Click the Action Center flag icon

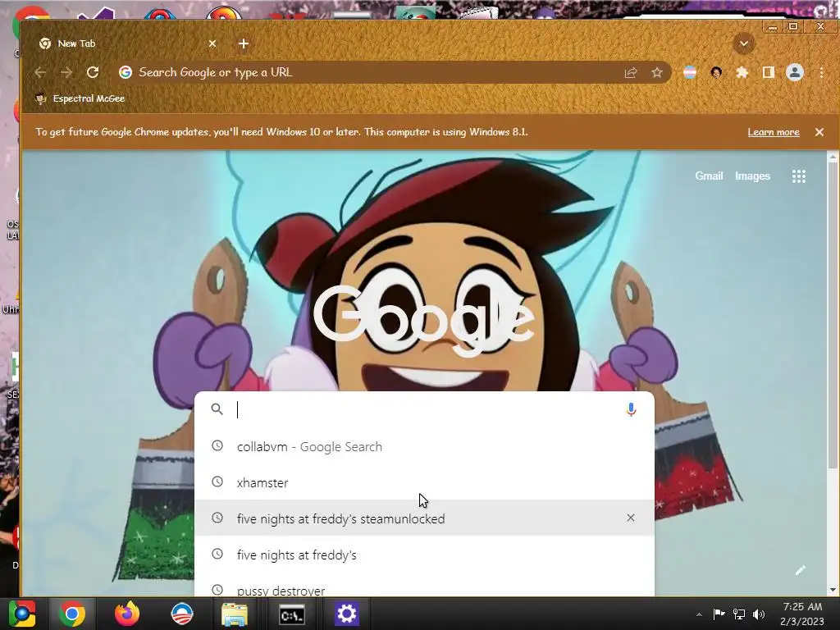(719, 614)
